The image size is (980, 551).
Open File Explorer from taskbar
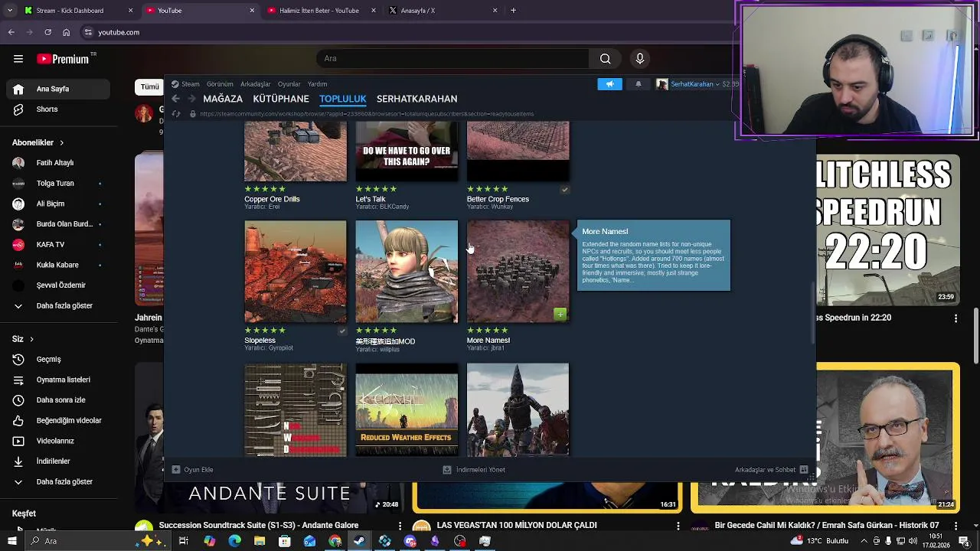tap(260, 541)
